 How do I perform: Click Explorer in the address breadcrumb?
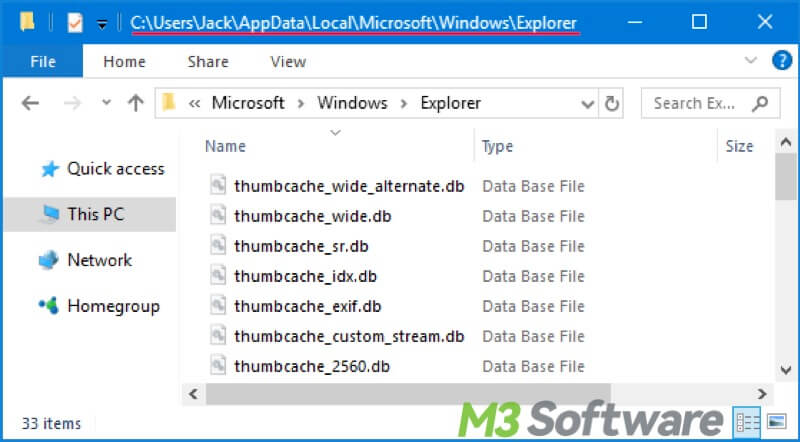coord(451,103)
